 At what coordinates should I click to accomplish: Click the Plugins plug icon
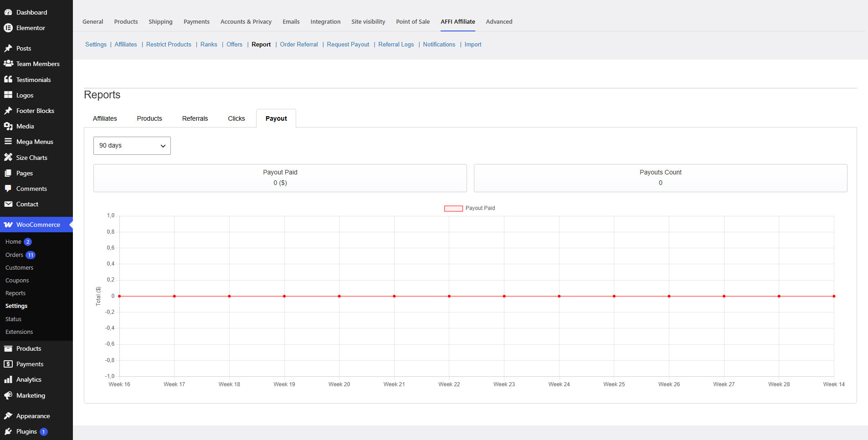click(8, 431)
